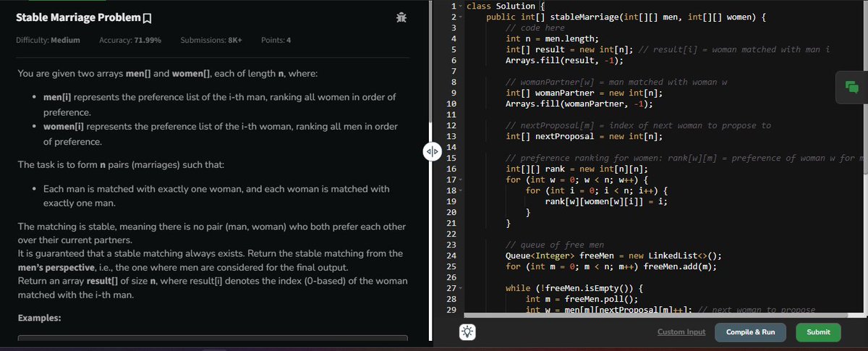
Task: Click line number 14 in gutter
Action: 452,147
